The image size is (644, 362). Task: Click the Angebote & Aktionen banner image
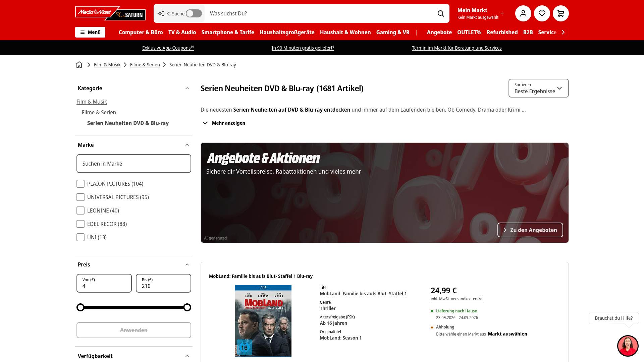pyautogui.click(x=384, y=193)
